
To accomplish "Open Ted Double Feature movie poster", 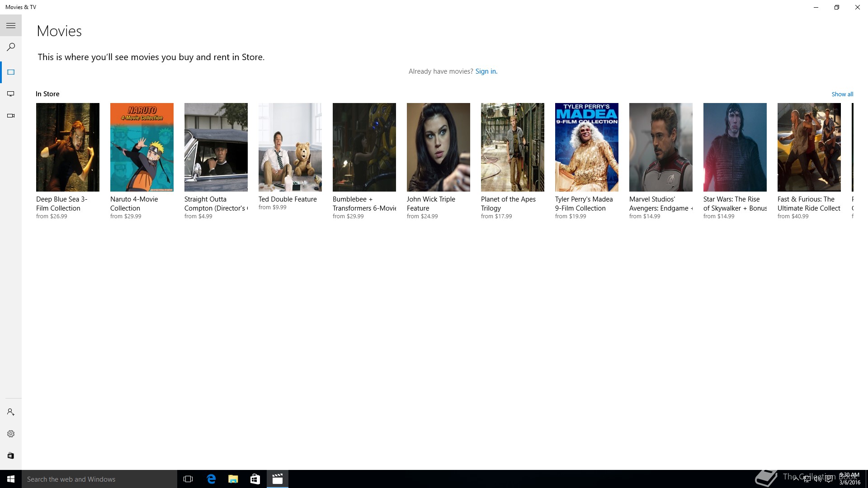I will point(290,147).
